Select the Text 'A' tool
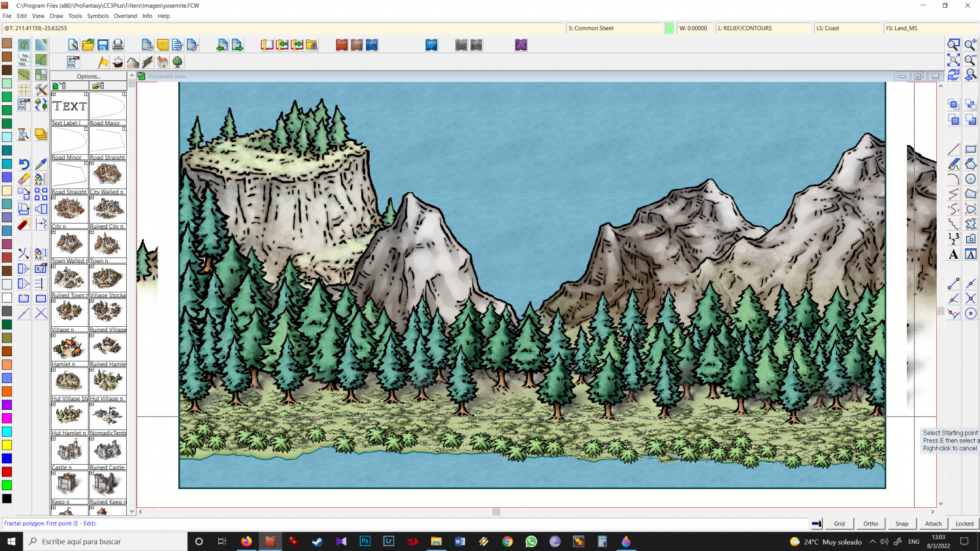 coord(954,254)
